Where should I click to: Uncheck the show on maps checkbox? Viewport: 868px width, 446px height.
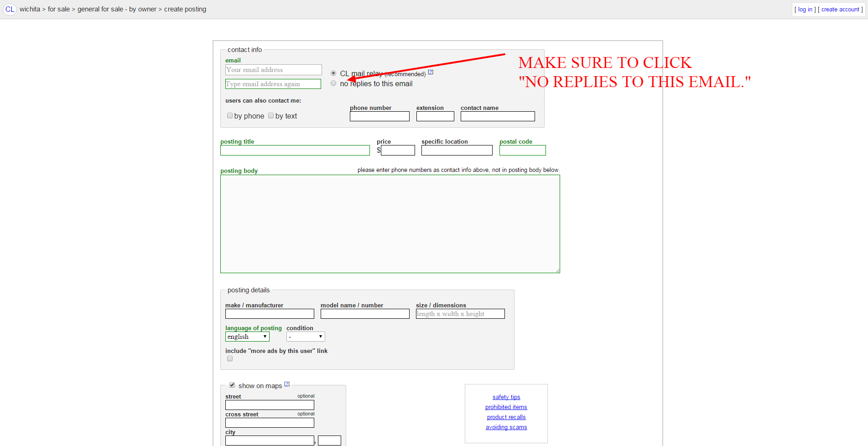pyautogui.click(x=232, y=385)
